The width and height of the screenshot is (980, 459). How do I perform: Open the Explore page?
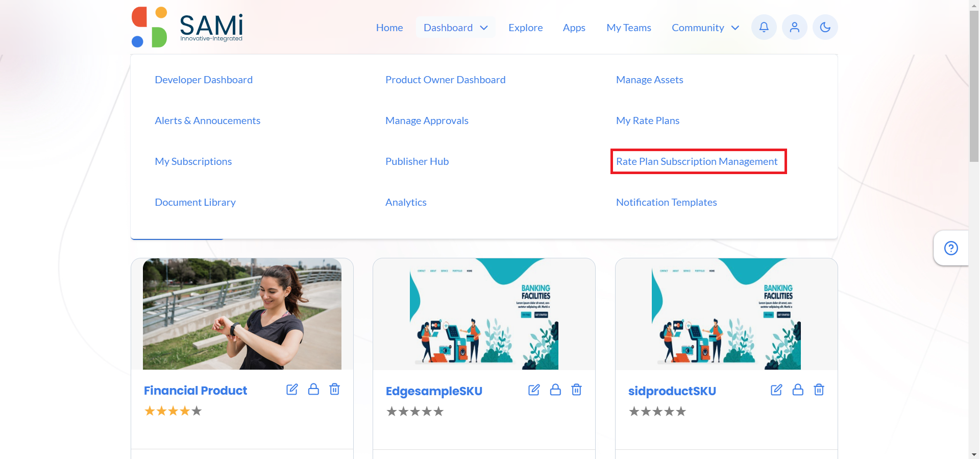[525, 28]
